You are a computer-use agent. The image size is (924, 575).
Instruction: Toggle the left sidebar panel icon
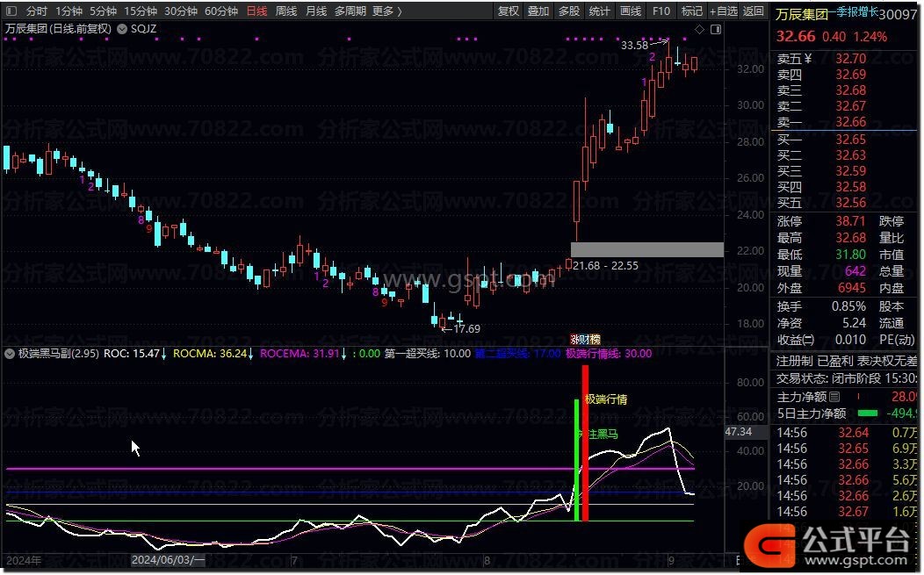[x=11, y=11]
